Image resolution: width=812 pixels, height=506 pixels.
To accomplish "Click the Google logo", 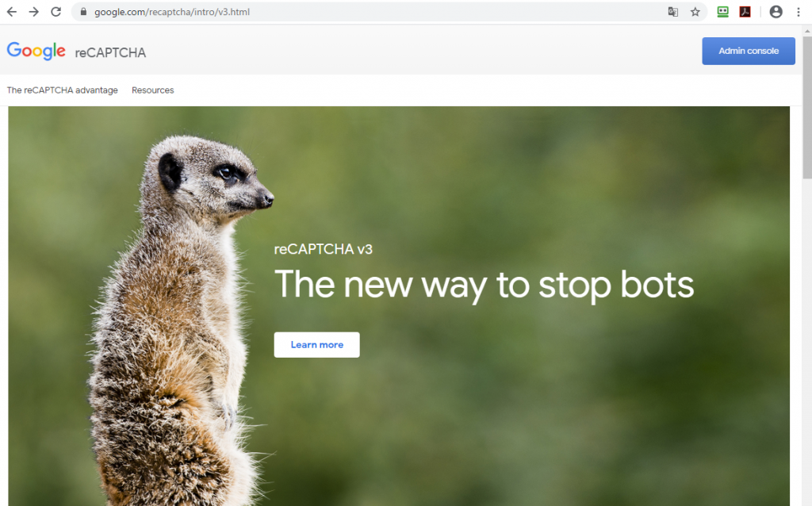I will click(36, 52).
